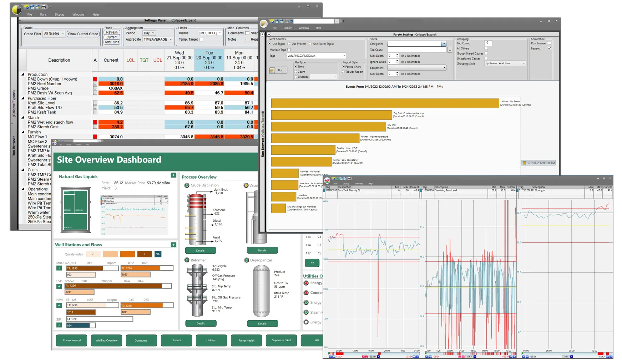The height and width of the screenshot is (364, 622).
Task: Click the Crude Distillation status indicator
Action: (x=187, y=185)
